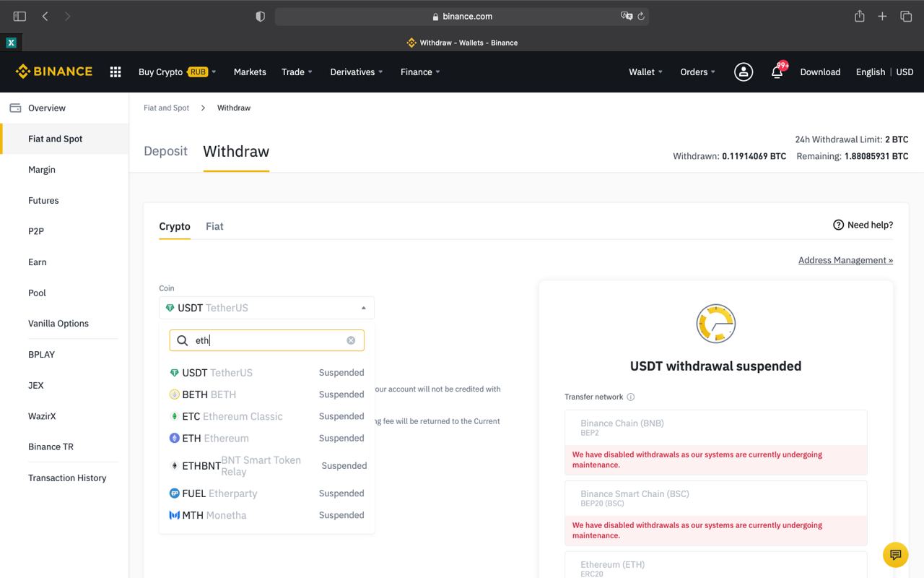The image size is (924, 578).
Task: Switch to the Fiat tab
Action: 214,226
